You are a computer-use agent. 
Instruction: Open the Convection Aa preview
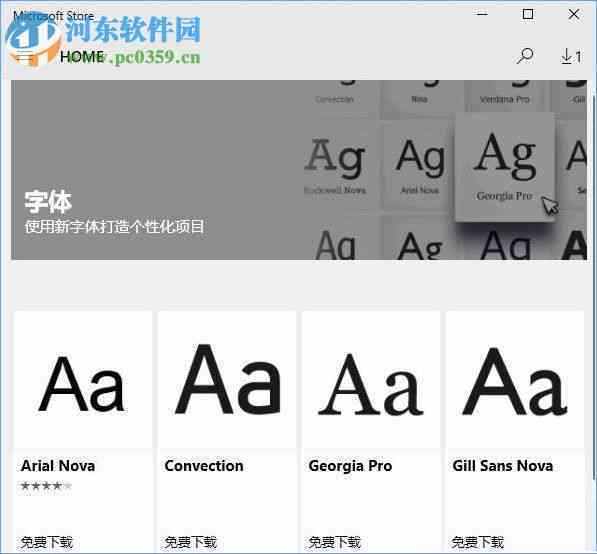tap(227, 380)
